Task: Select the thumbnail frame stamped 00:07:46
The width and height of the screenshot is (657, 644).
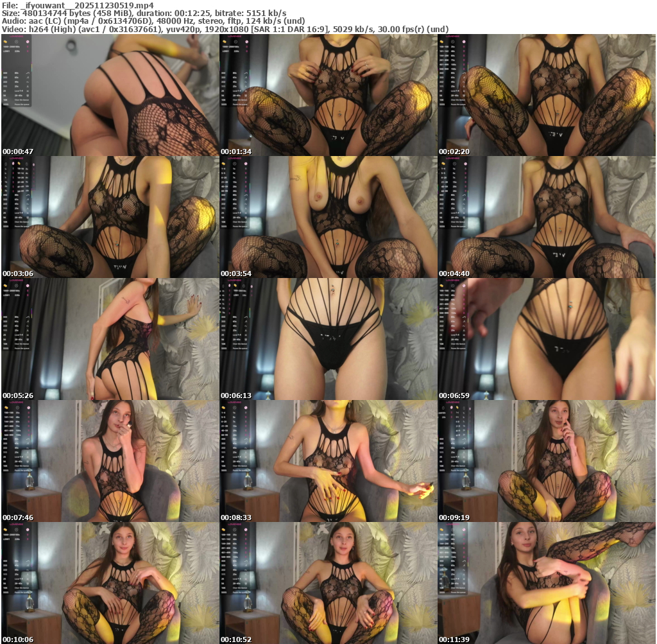Action: (110, 461)
